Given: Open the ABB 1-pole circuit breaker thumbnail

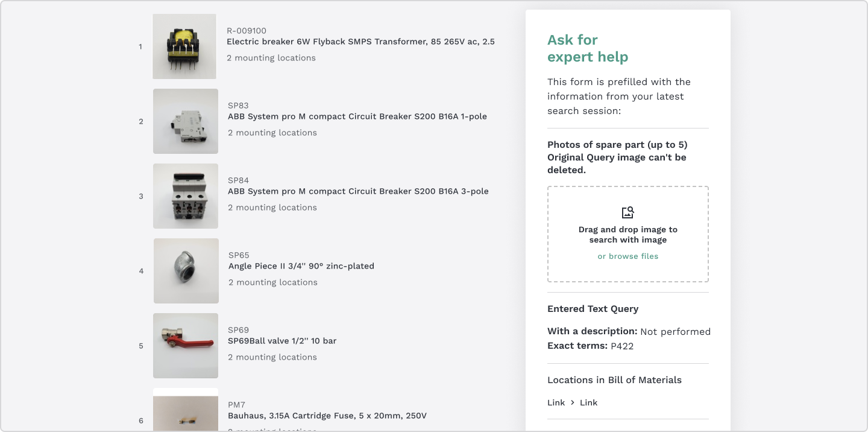Looking at the screenshot, I should pos(186,121).
